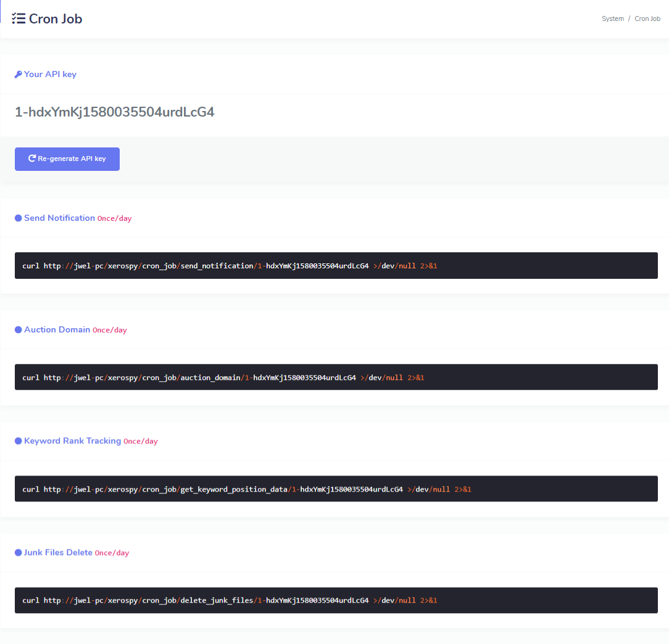Click the Keyword Rank Tracking heading
The image size is (669, 644).
tap(72, 441)
